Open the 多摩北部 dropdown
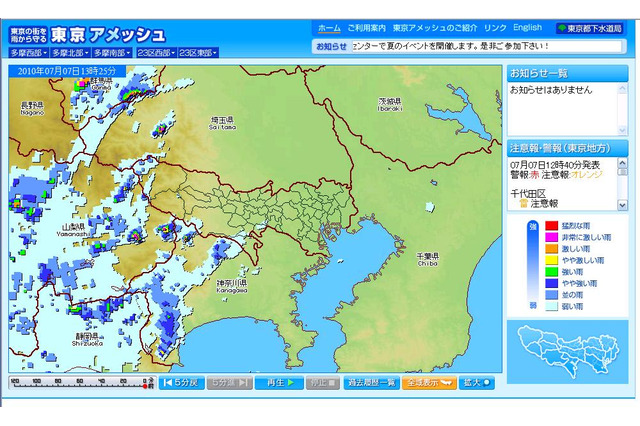The width and height of the screenshot is (640, 426). [70, 53]
